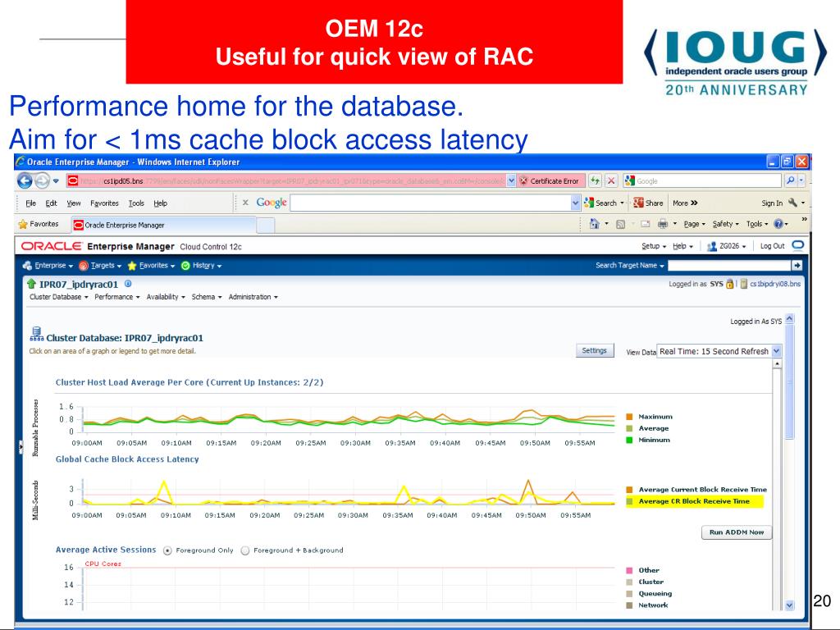The height and width of the screenshot is (630, 840).
Task: Click the info icon next to IPR07_ipdryrac01
Action: pyautogui.click(x=128, y=283)
